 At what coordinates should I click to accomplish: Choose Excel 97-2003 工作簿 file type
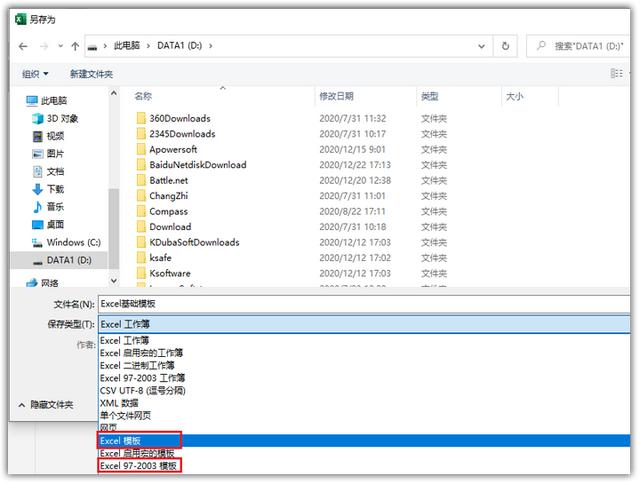(x=364, y=378)
